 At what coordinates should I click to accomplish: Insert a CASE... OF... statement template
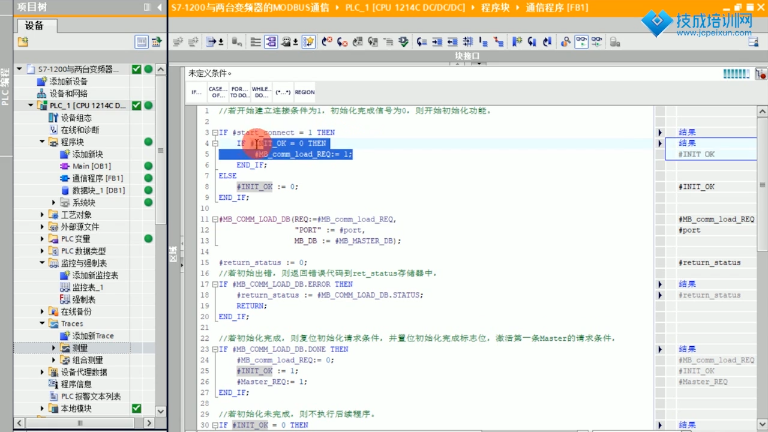coord(218,92)
